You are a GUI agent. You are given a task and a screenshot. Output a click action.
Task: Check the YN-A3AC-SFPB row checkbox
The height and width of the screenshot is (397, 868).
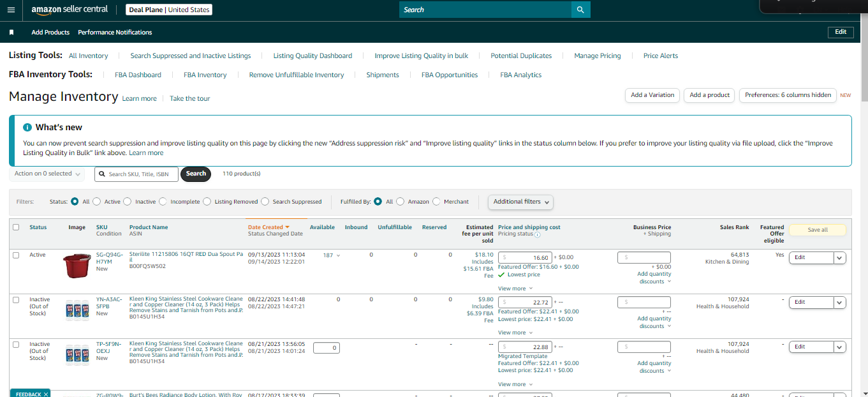[16, 300]
